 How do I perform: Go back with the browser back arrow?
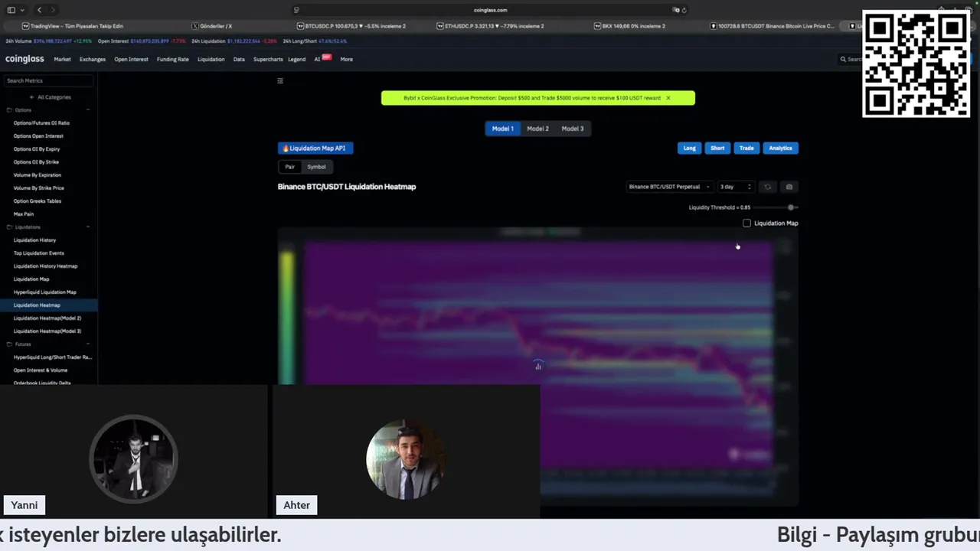tap(39, 10)
